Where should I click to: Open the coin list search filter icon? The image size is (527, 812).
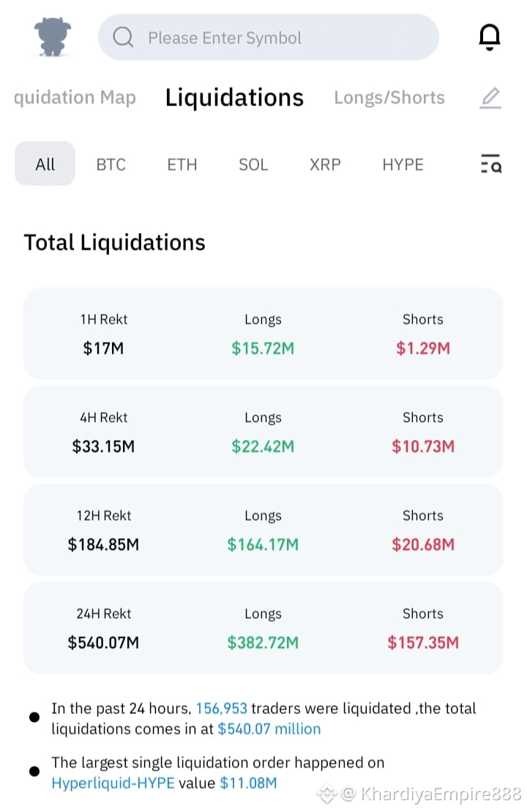click(x=490, y=163)
